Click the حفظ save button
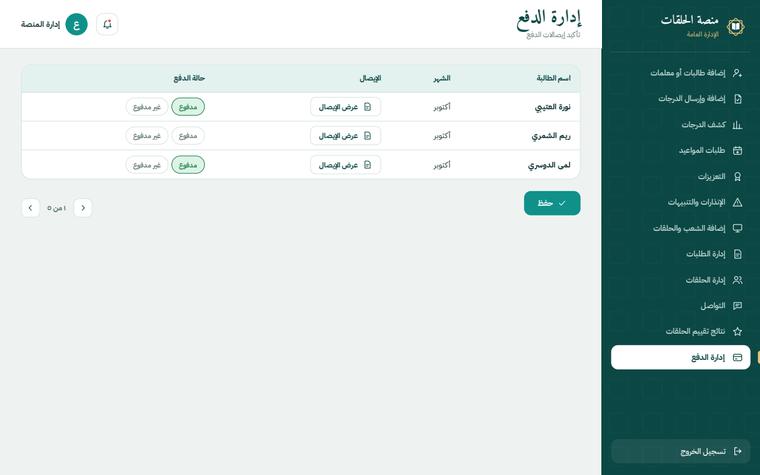Screen dimensions: 760x475 click(x=552, y=203)
